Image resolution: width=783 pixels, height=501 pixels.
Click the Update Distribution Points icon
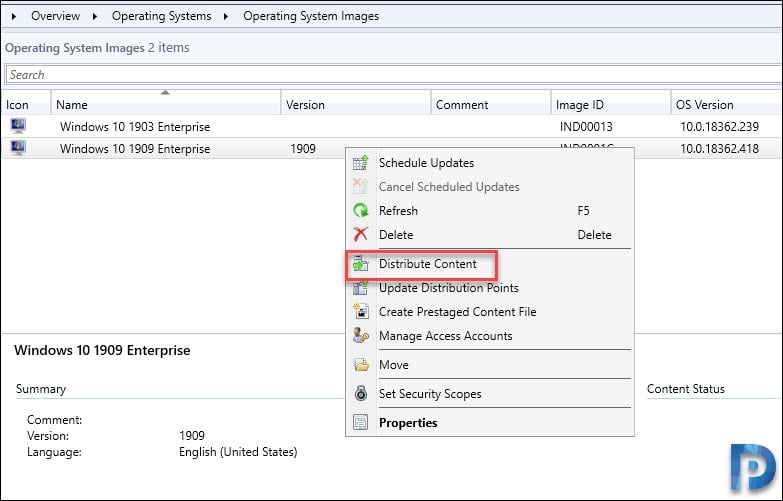(x=361, y=288)
